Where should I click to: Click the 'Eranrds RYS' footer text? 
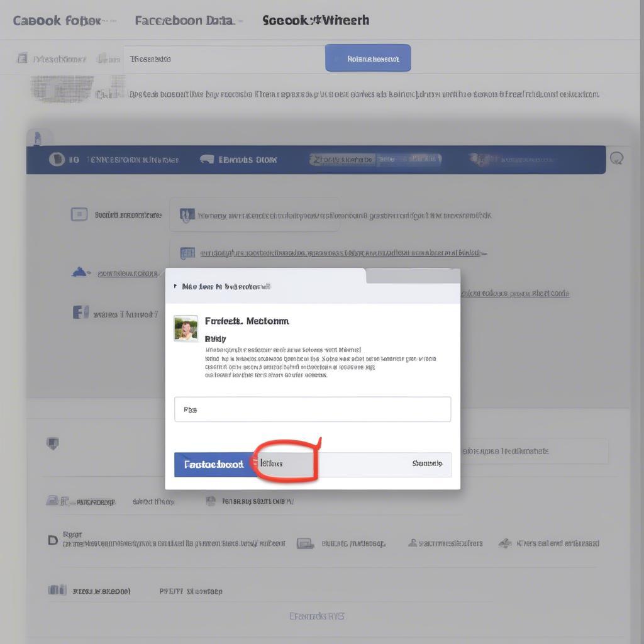pyautogui.click(x=317, y=616)
